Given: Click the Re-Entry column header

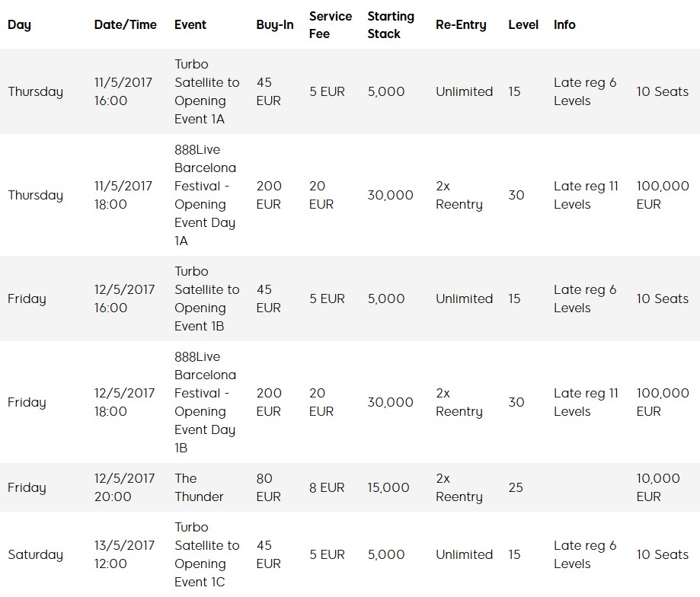Looking at the screenshot, I should point(461,24).
